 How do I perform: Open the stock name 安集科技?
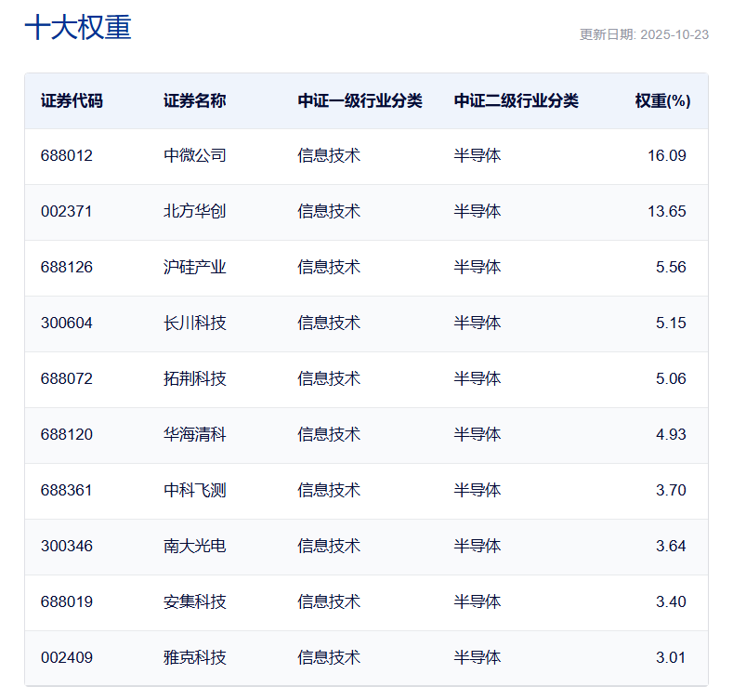point(195,602)
